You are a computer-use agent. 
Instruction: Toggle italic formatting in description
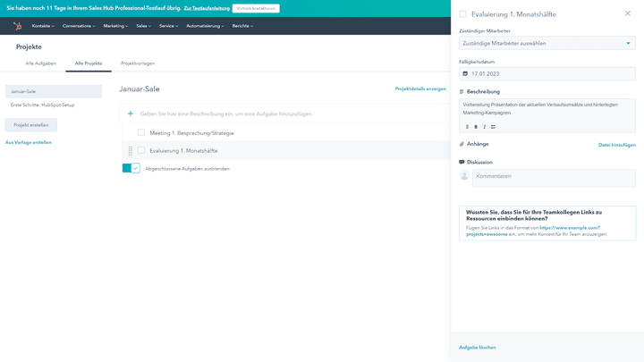pos(484,127)
